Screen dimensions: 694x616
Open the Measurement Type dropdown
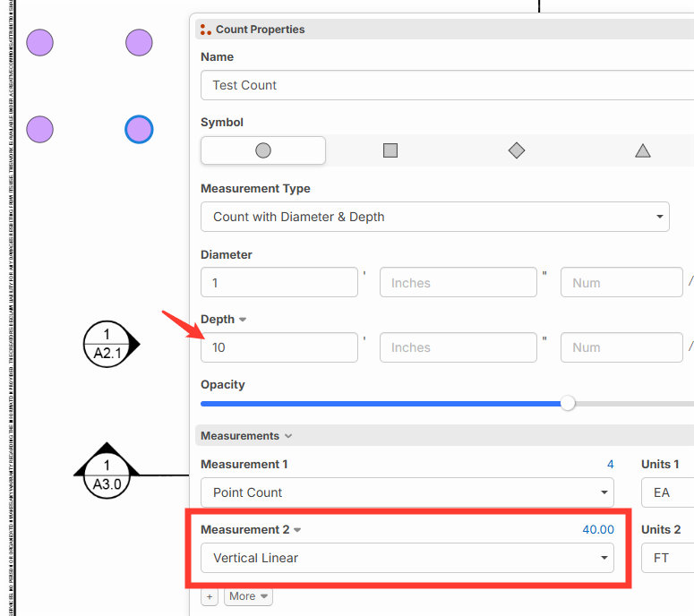[x=434, y=217]
